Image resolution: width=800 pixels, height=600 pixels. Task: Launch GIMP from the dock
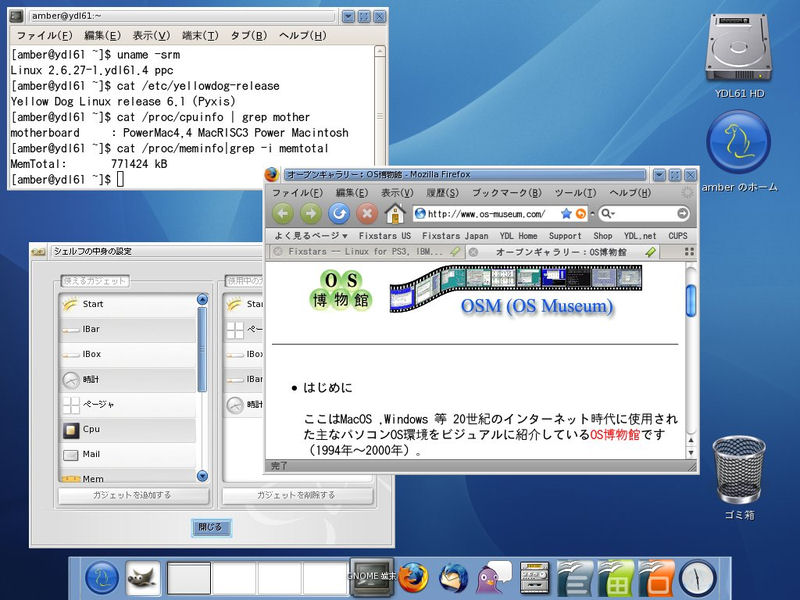coord(143,578)
